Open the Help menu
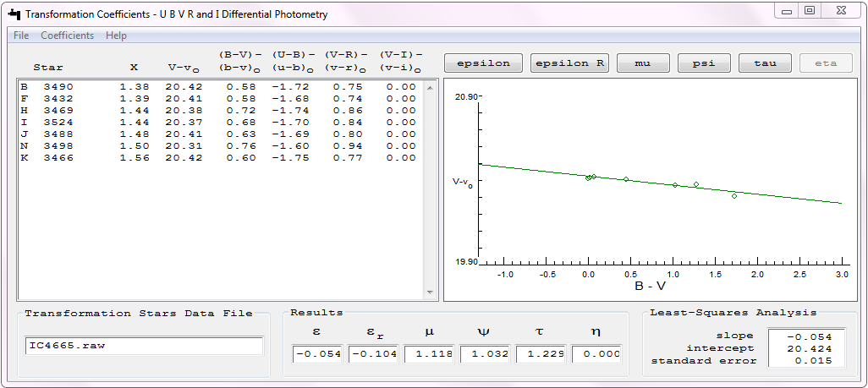Screen dimensions: 868x388 pos(117,36)
